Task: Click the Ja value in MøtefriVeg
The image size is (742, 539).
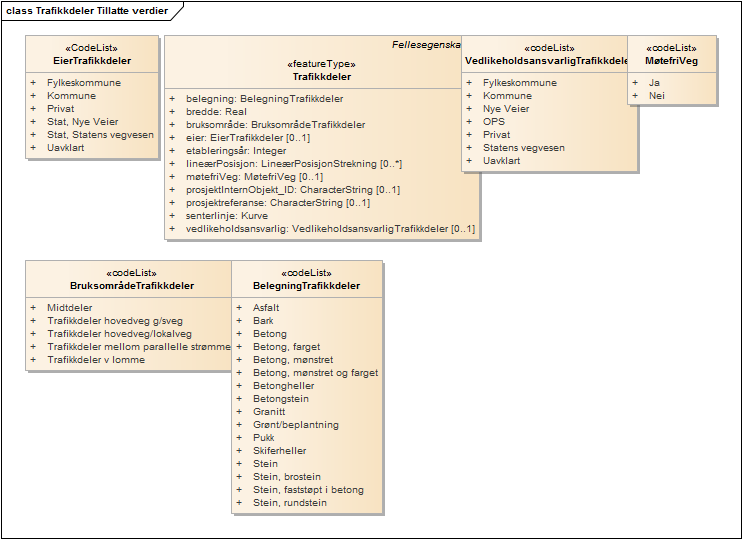Action: 654,83
